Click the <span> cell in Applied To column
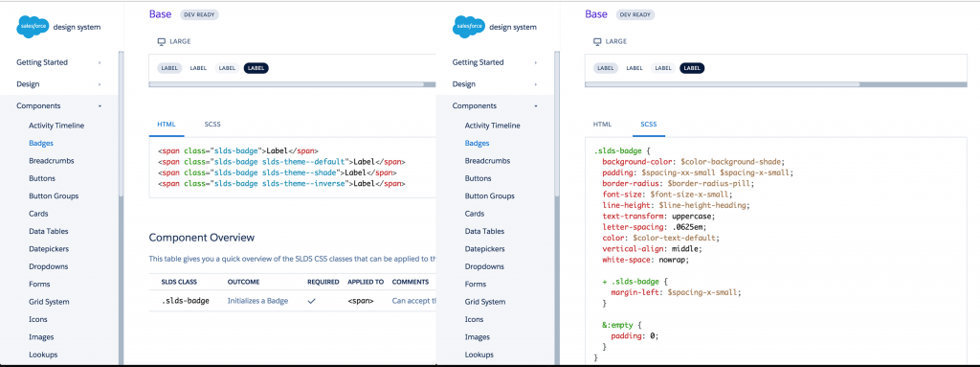The width and height of the screenshot is (980, 367). pos(361,301)
